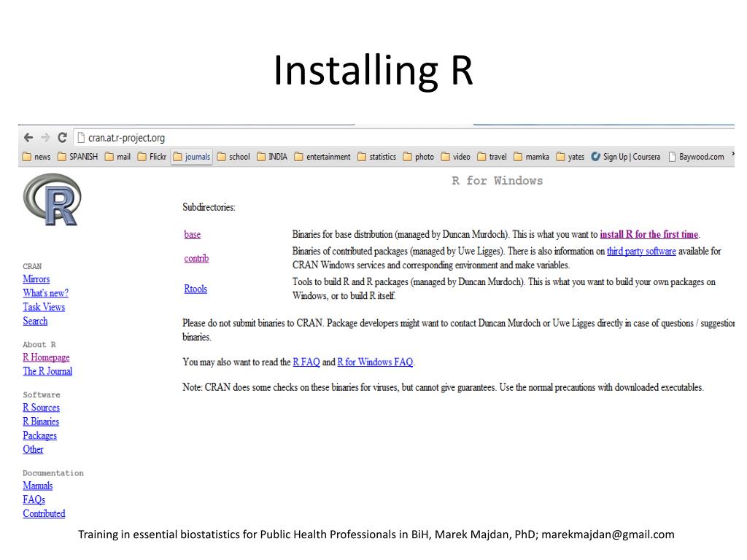The image size is (747, 560).
Task: Click the Installing R slide title
Action: (373, 70)
